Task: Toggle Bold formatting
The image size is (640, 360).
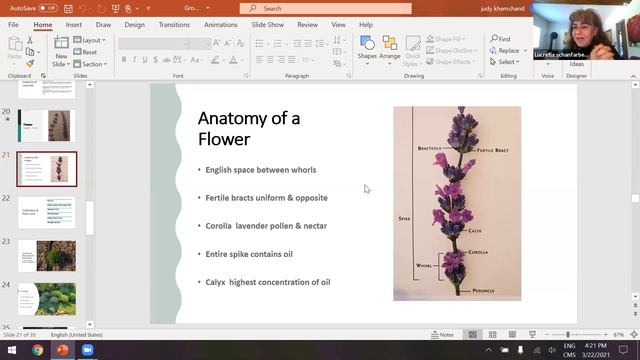Action: pos(124,60)
